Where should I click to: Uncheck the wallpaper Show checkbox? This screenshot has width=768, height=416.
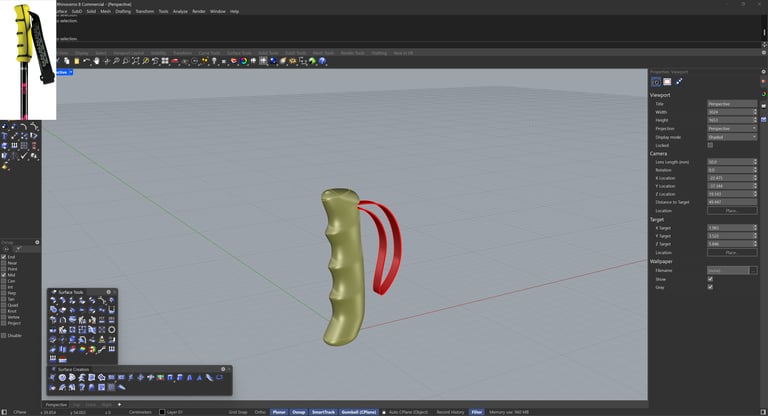tap(710, 279)
